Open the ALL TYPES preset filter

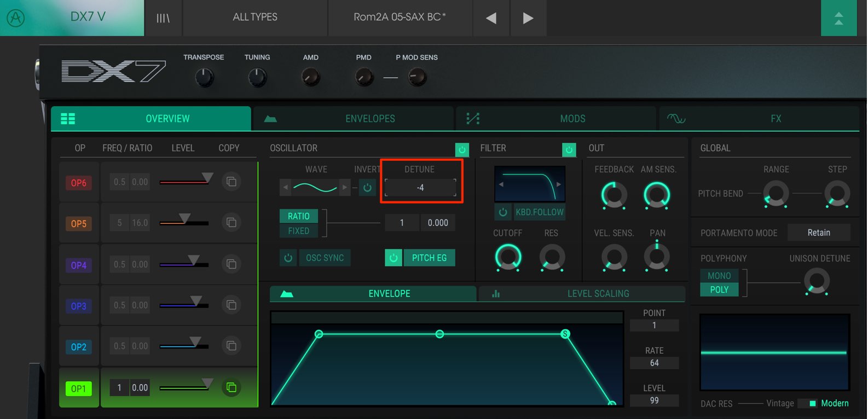(x=255, y=18)
